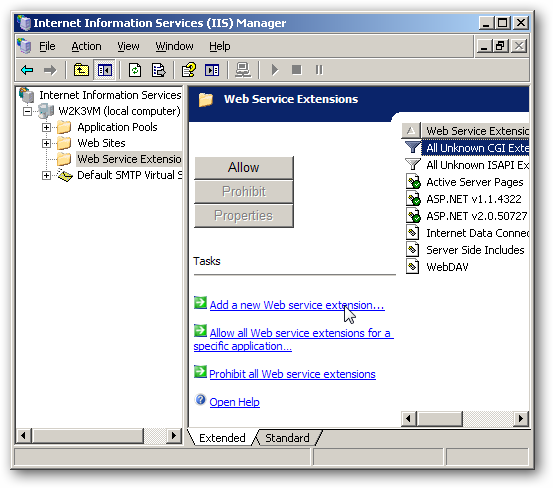The height and width of the screenshot is (488, 553).
Task: Click the Help question mark toolbar icon
Action: click(189, 70)
